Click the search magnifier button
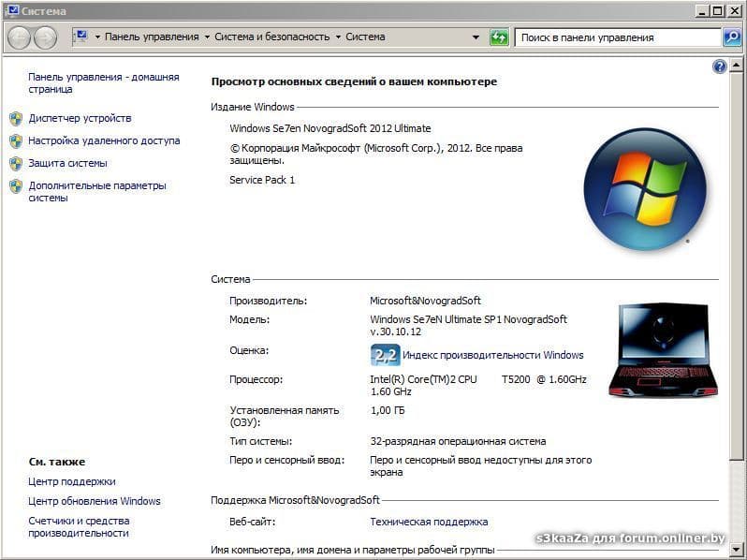The width and height of the screenshot is (747, 560). 732,37
